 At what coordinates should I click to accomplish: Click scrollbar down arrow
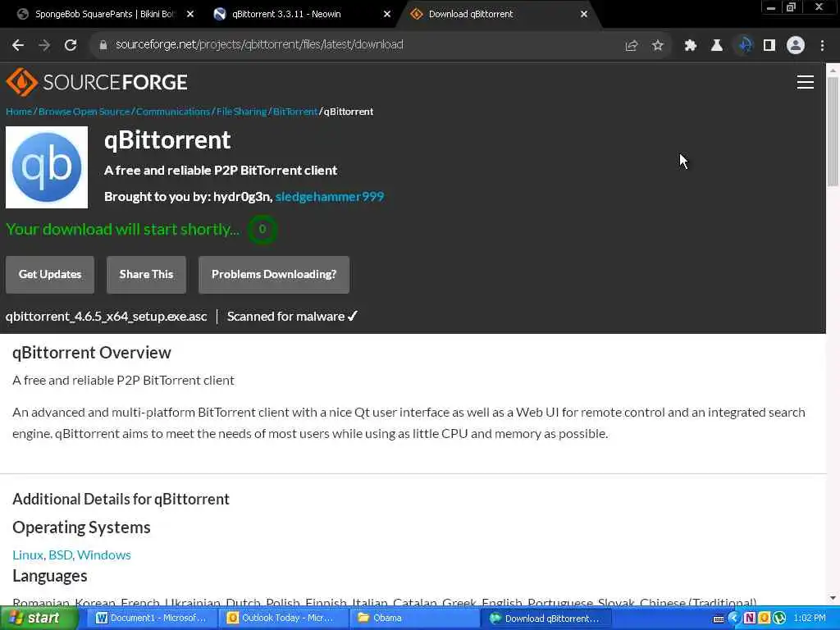[833, 598]
